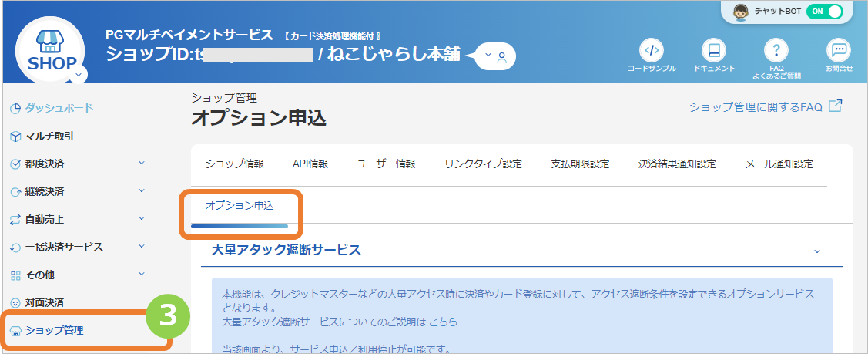The image size is (868, 354).
Task: Switch to リンクタイプ設定 tab
Action: pyautogui.click(x=483, y=164)
